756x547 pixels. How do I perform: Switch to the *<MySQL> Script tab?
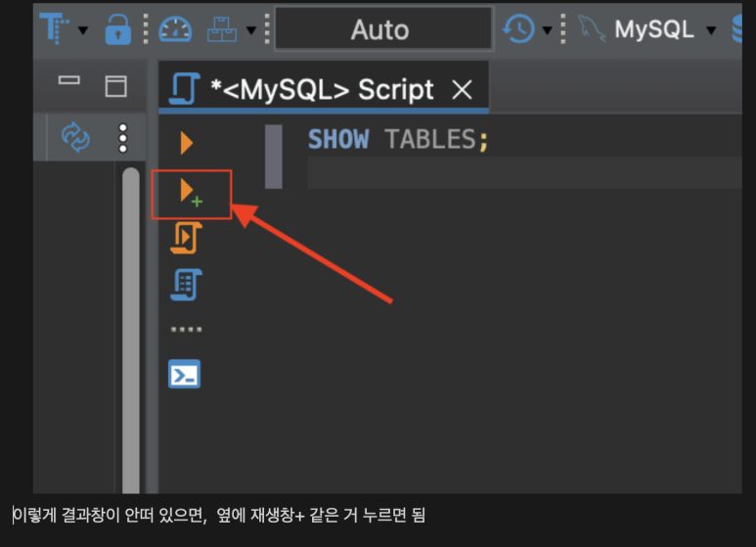[324, 89]
